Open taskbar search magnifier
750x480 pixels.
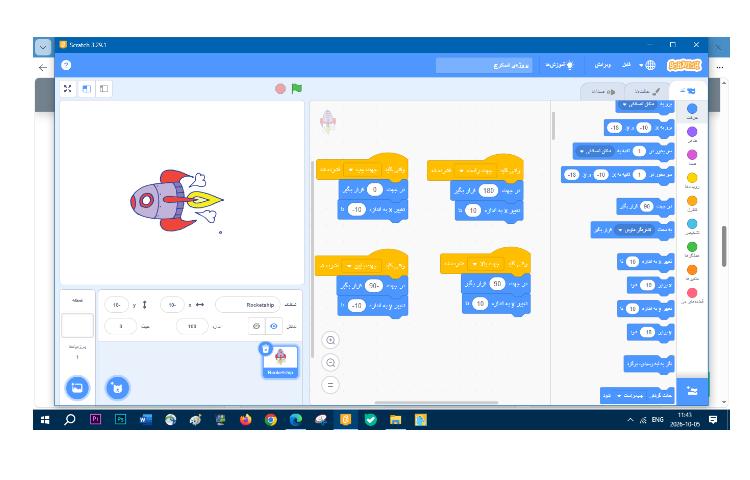(69, 420)
